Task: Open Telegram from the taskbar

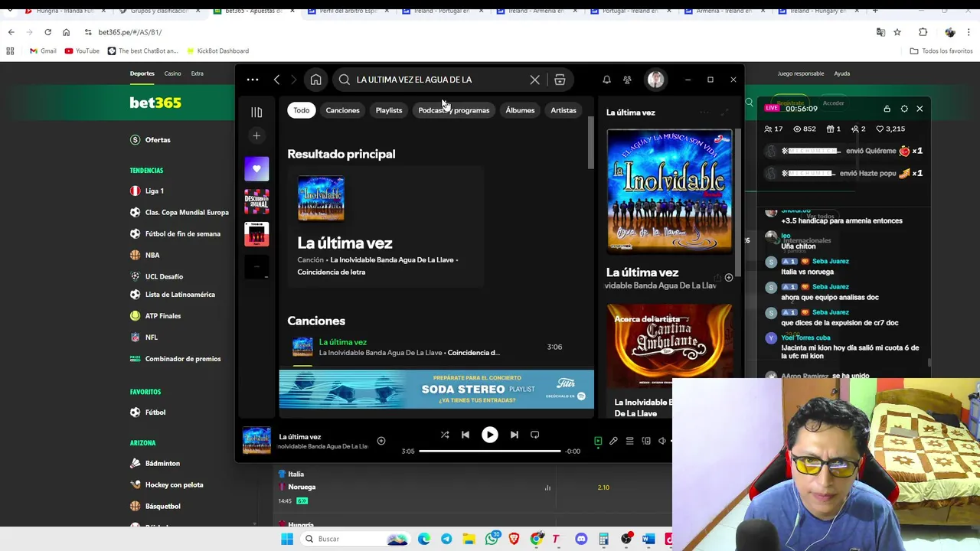Action: pyautogui.click(x=446, y=539)
